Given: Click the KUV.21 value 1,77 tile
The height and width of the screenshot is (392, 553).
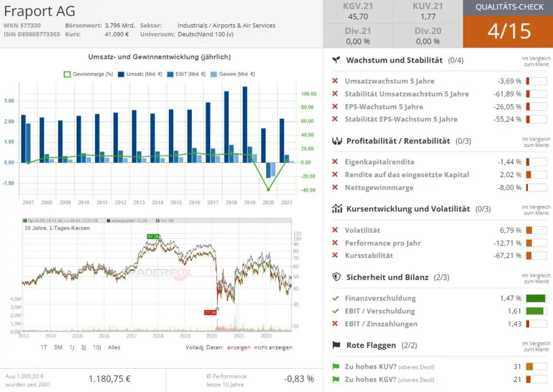Looking at the screenshot, I should click(428, 11).
